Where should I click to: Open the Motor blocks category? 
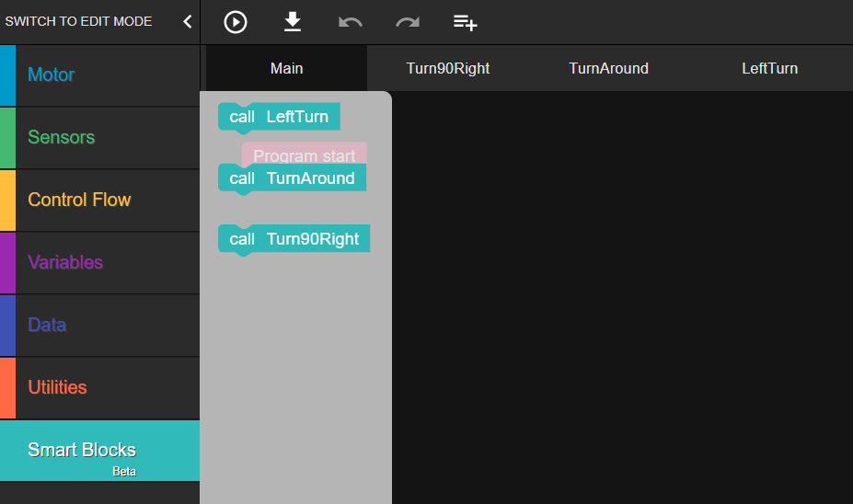[x=99, y=74]
